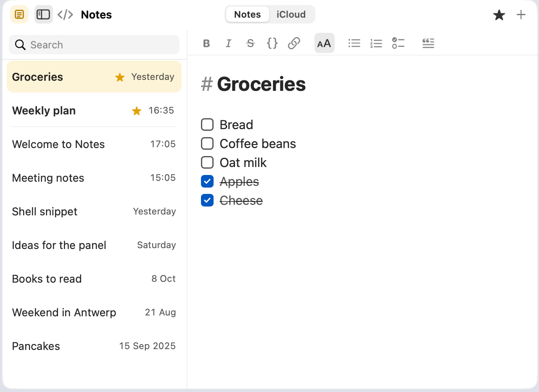Focus the Search field
The image size is (539, 392).
tap(94, 45)
